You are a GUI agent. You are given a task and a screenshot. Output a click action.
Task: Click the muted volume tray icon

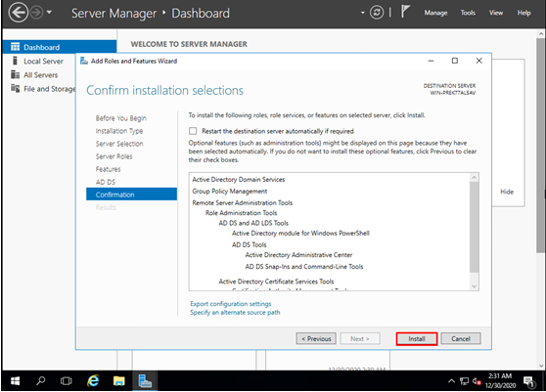pos(477,381)
